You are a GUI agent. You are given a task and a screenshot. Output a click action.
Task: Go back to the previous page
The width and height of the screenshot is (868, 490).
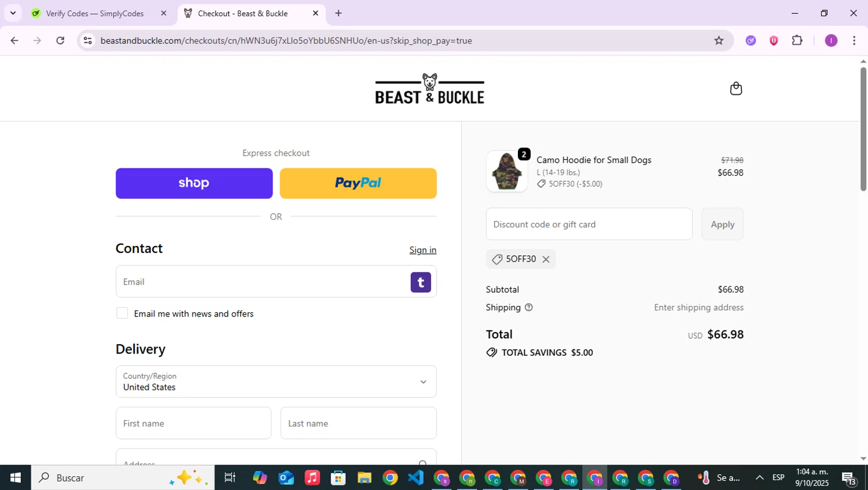pos(14,40)
